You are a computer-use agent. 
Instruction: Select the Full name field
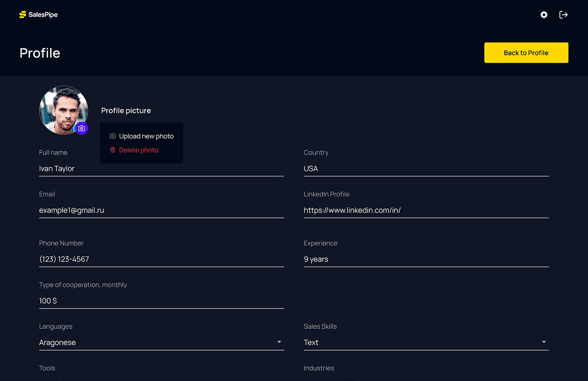(161, 168)
